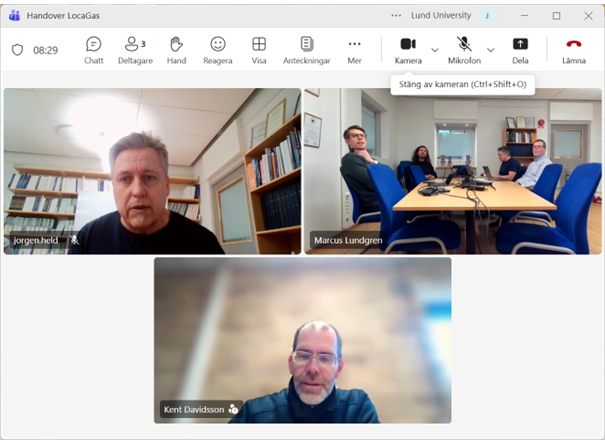Select Marcus Lundgren's video tile

[x=453, y=171]
